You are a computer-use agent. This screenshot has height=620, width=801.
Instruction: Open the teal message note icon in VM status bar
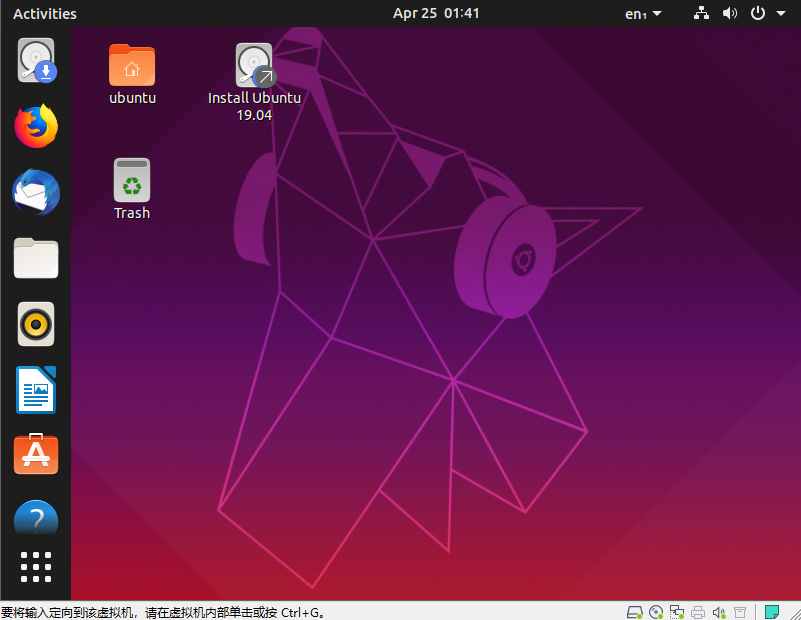[772, 612]
